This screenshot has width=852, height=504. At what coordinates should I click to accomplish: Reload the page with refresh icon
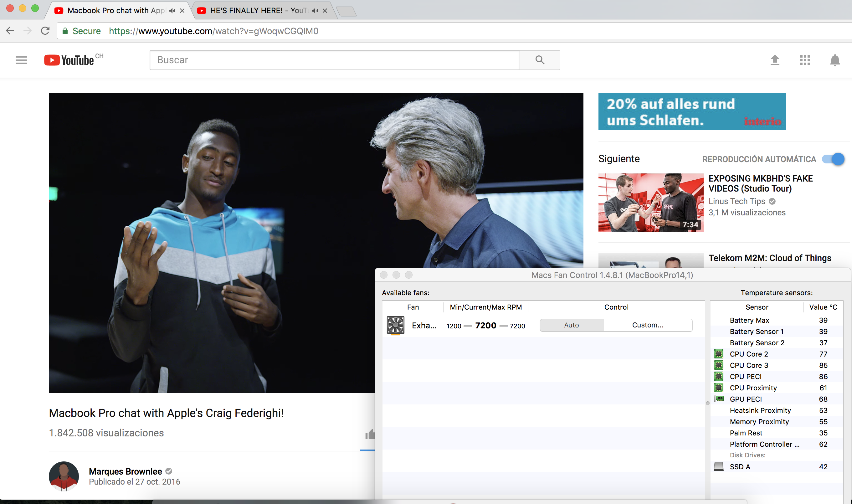(x=45, y=31)
